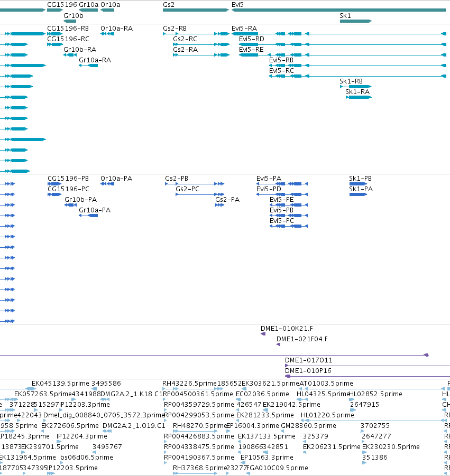Screen dimensions: 450x476
Task: Select EST label 2647915
Action: 365,405
